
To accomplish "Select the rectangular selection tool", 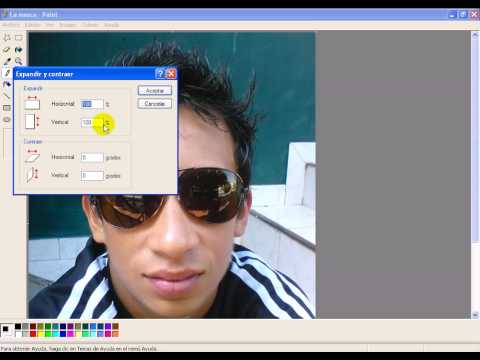I will [19, 38].
